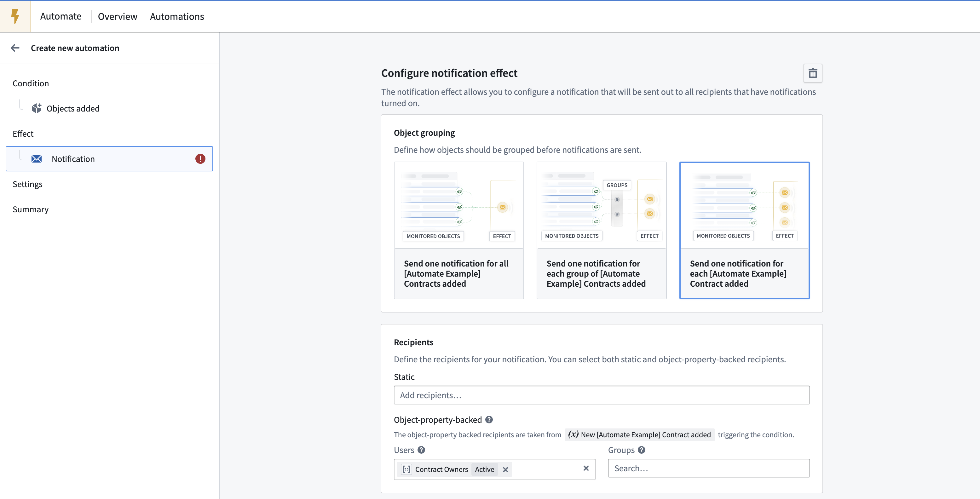Select one notification for each group option
This screenshot has width=980, height=499.
602,231
